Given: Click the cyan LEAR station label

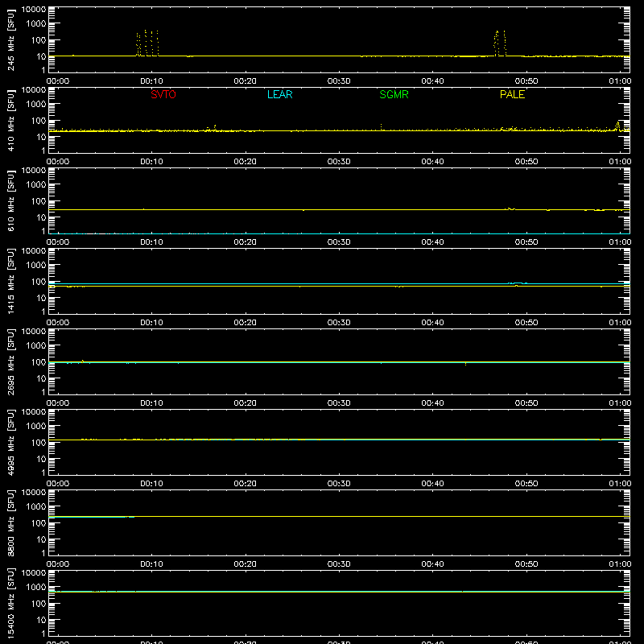Looking at the screenshot, I should [x=279, y=94].
